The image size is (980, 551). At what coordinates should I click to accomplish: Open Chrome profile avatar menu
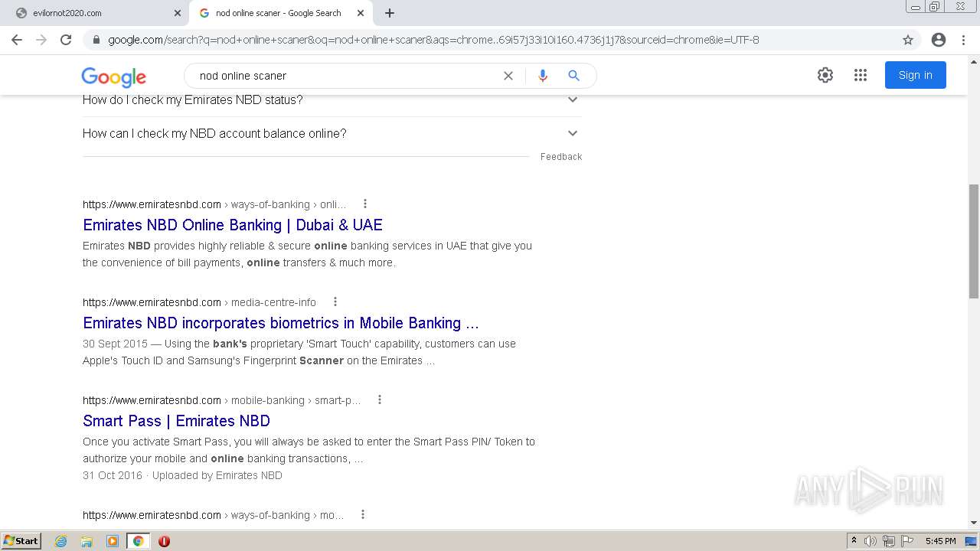coord(939,40)
